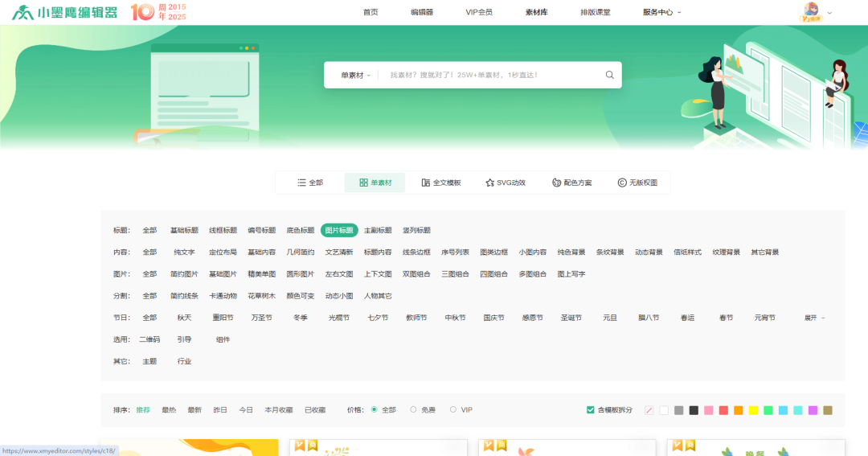Select the 行业 filter under 其它
Image resolution: width=868 pixels, height=456 pixels.
pyautogui.click(x=184, y=361)
